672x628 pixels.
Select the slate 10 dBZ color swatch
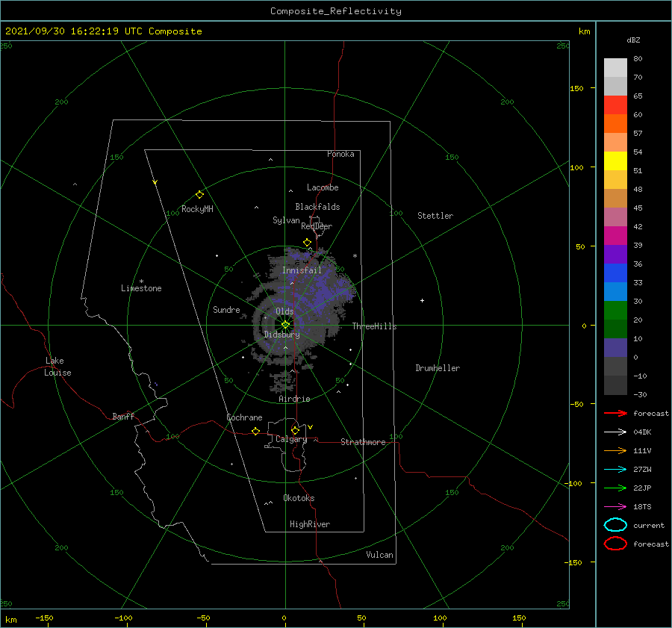click(615, 348)
